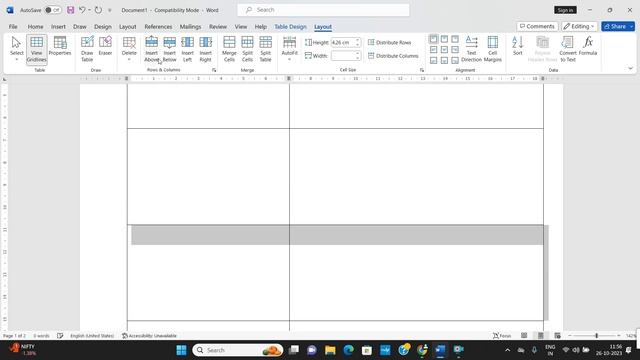This screenshot has width=640, height=360.
Task: Open the Editing mode dropdown
Action: pos(579,27)
